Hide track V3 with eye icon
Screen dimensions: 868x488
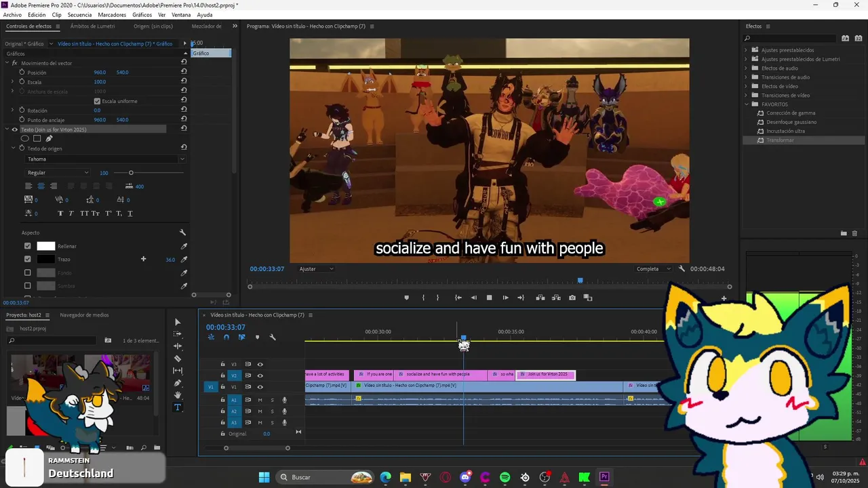(x=260, y=364)
